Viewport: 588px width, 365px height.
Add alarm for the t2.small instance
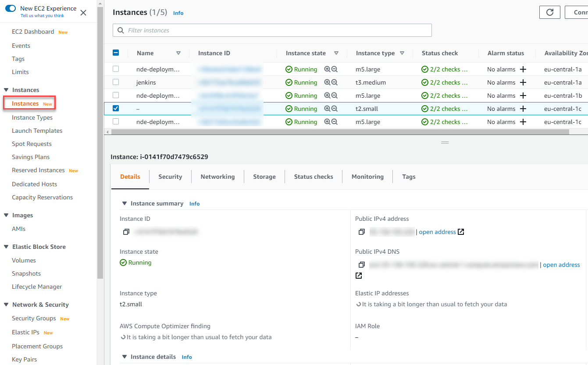point(523,109)
